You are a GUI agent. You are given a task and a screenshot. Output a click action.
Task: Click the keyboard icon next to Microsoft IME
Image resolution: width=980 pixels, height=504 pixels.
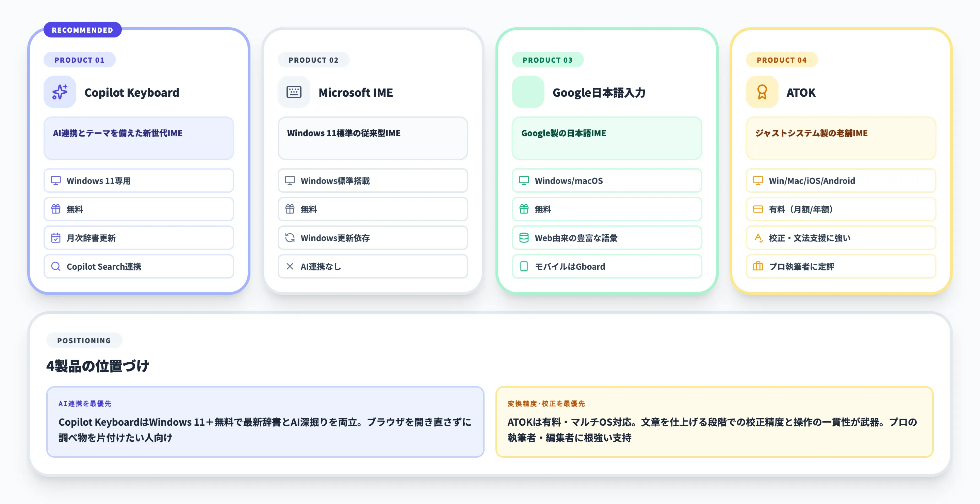click(294, 92)
